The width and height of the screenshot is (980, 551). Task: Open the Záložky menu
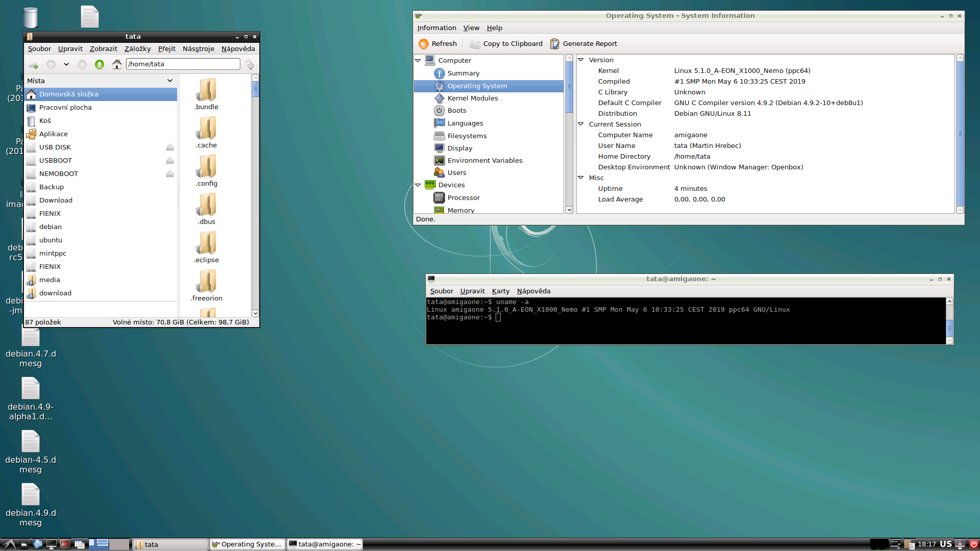137,49
